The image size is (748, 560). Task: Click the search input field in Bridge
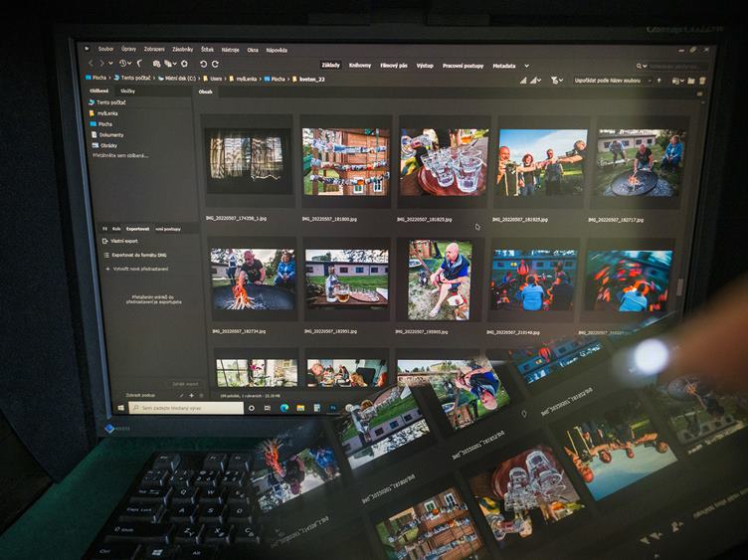pyautogui.click(x=677, y=66)
